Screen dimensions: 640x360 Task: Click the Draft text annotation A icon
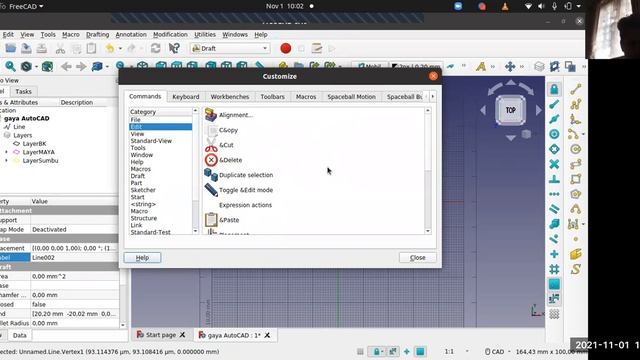tap(481, 66)
